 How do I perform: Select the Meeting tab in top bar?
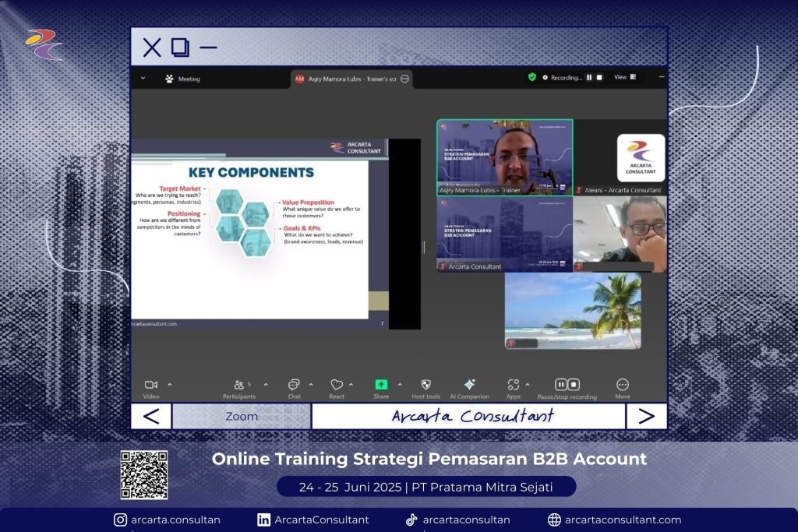click(183, 79)
